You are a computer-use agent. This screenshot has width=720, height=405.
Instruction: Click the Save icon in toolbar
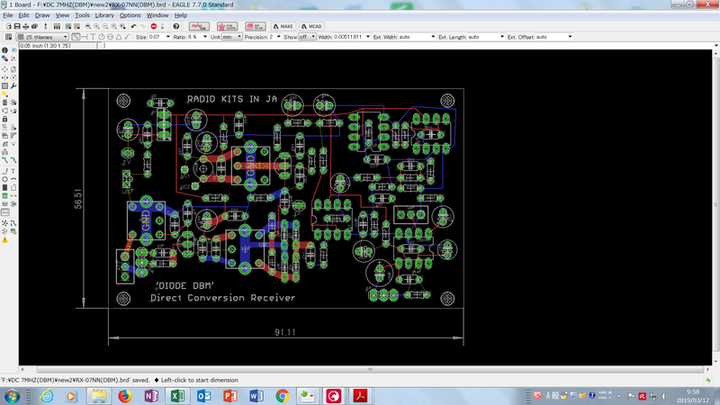pos(17,26)
